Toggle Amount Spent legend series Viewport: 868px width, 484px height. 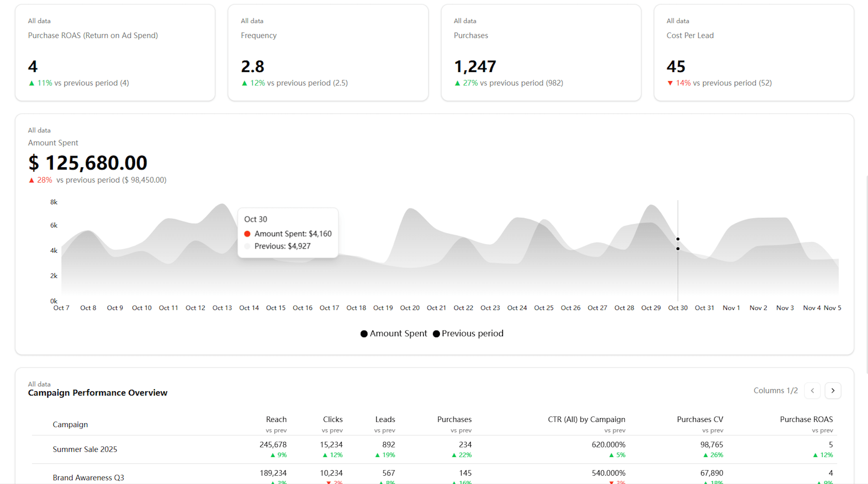(x=393, y=334)
